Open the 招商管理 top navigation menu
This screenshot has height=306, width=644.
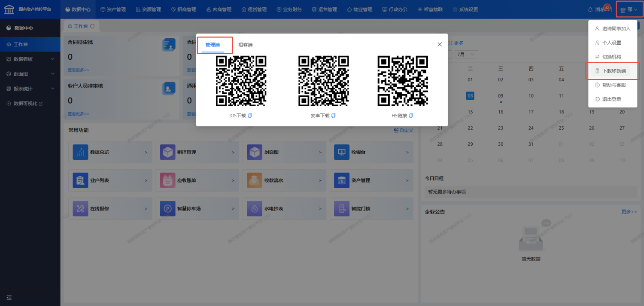pyautogui.click(x=184, y=9)
